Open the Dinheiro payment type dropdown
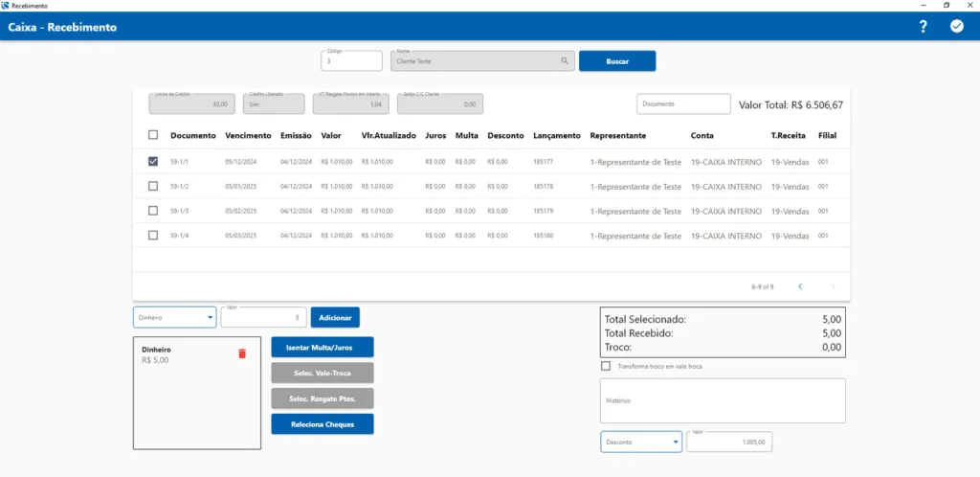Screen dimensions: 980x477 click(x=174, y=317)
